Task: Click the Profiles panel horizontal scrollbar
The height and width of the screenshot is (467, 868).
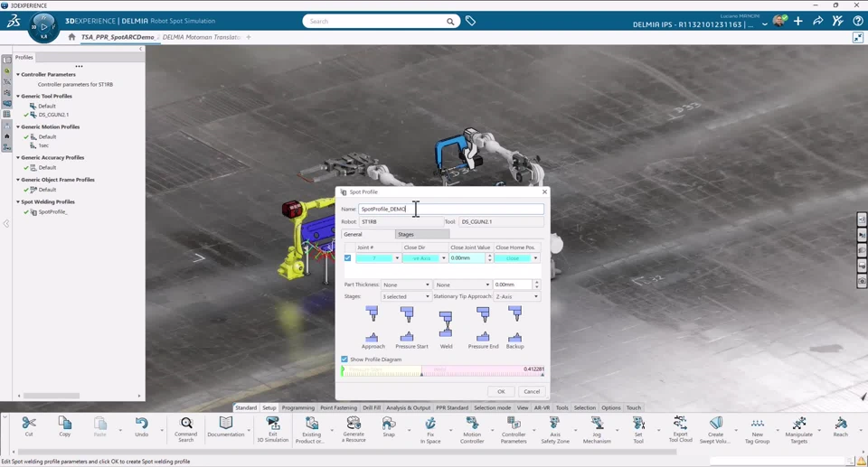Action: [51, 396]
